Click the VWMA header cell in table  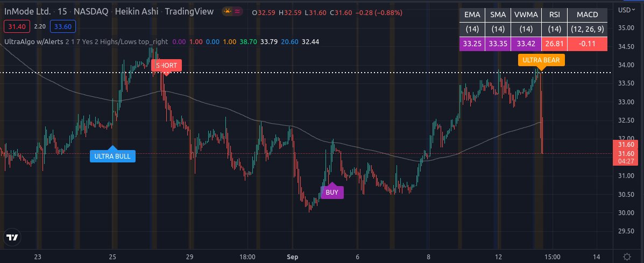click(526, 15)
